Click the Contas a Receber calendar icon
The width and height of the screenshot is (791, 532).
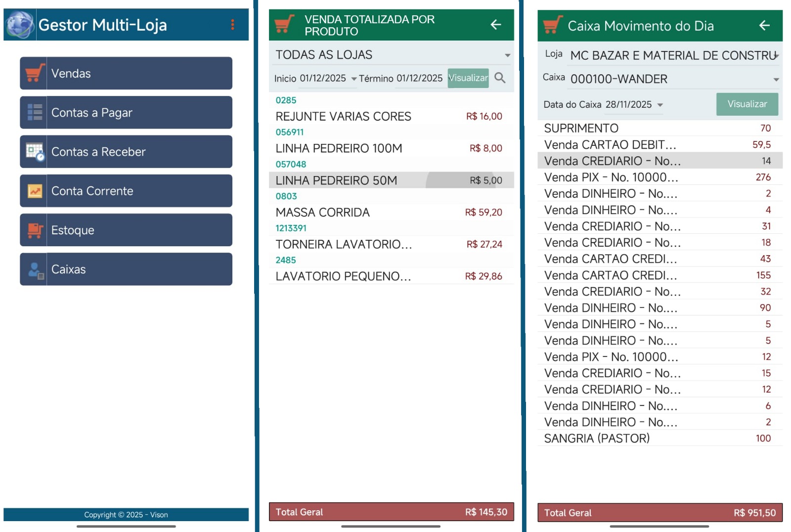pos(34,152)
